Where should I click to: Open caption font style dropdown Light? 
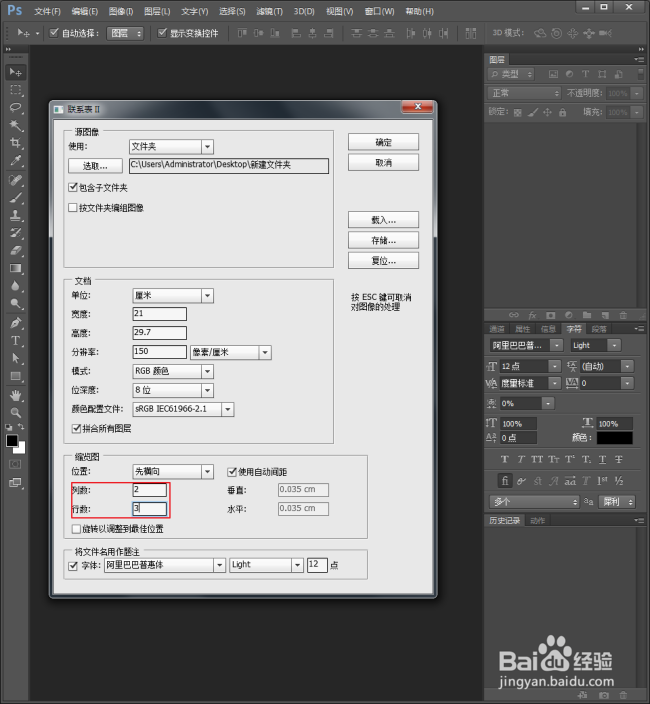click(267, 565)
